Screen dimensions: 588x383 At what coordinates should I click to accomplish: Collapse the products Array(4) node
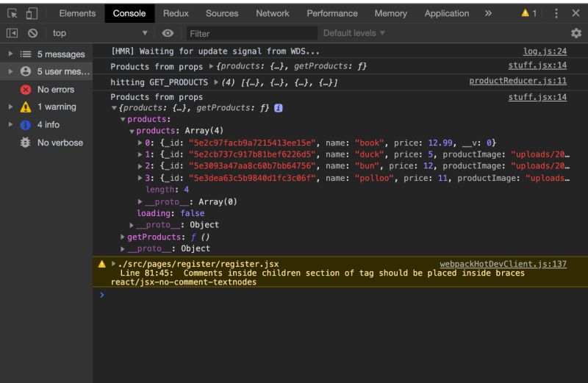point(132,131)
